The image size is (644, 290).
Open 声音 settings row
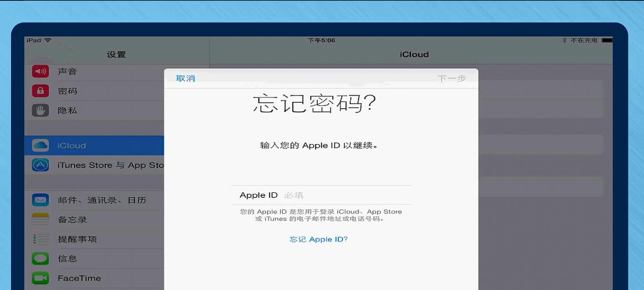point(94,72)
